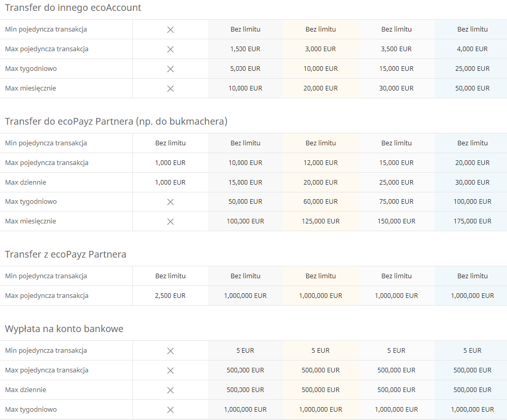Click the 2,500 EUR cell
This screenshot has width=507, height=420.
click(x=170, y=296)
